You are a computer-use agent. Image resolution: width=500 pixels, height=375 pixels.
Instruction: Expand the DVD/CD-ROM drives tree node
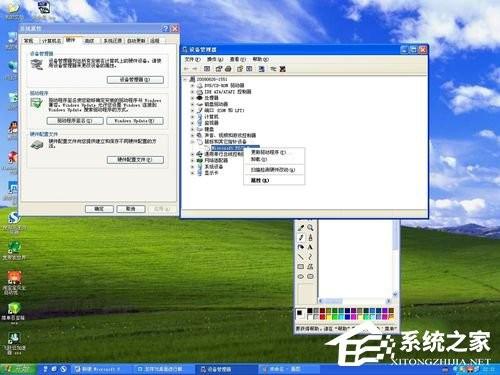coord(192,85)
